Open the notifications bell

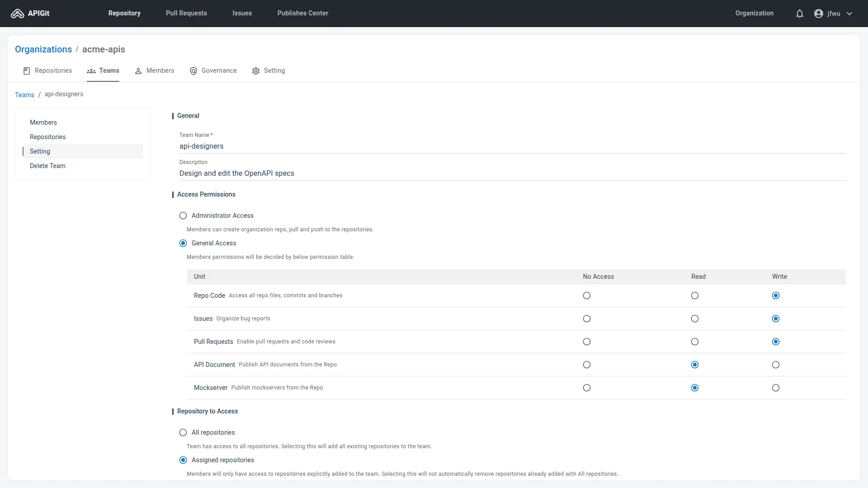[x=799, y=14]
